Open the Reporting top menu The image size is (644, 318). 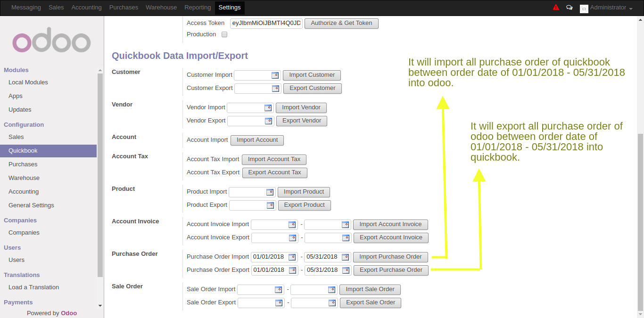click(198, 8)
